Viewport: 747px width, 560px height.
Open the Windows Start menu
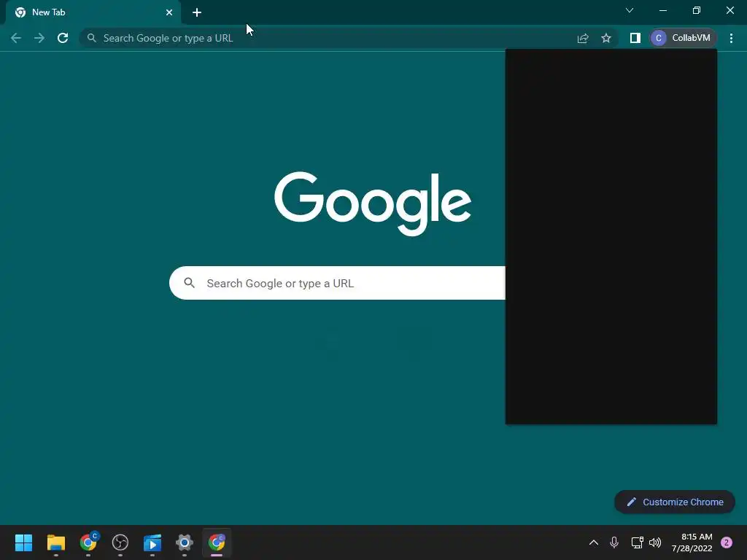coord(23,542)
